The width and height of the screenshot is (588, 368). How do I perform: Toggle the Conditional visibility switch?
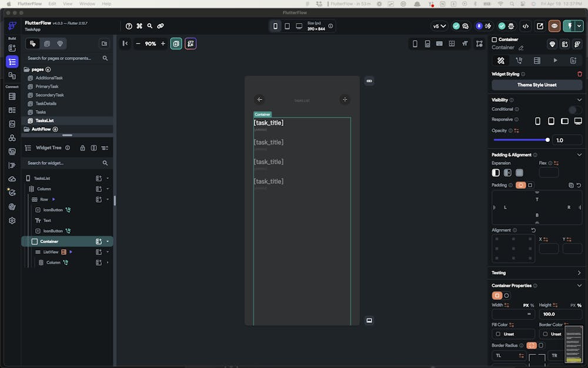[574, 110]
